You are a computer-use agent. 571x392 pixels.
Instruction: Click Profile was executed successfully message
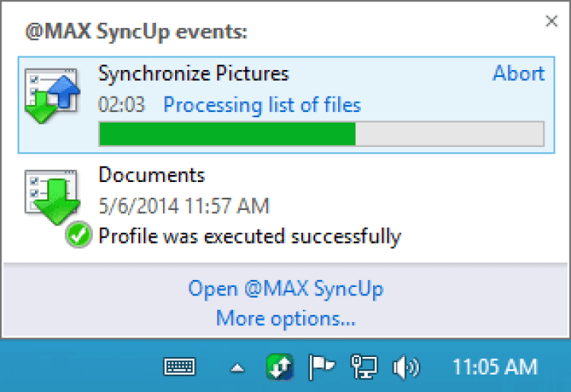250,236
